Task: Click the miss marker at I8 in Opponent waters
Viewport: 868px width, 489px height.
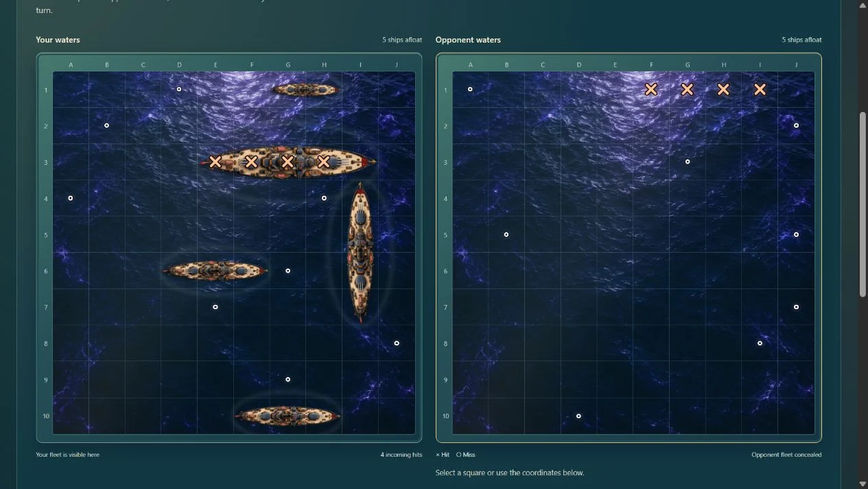Action: pos(760,343)
